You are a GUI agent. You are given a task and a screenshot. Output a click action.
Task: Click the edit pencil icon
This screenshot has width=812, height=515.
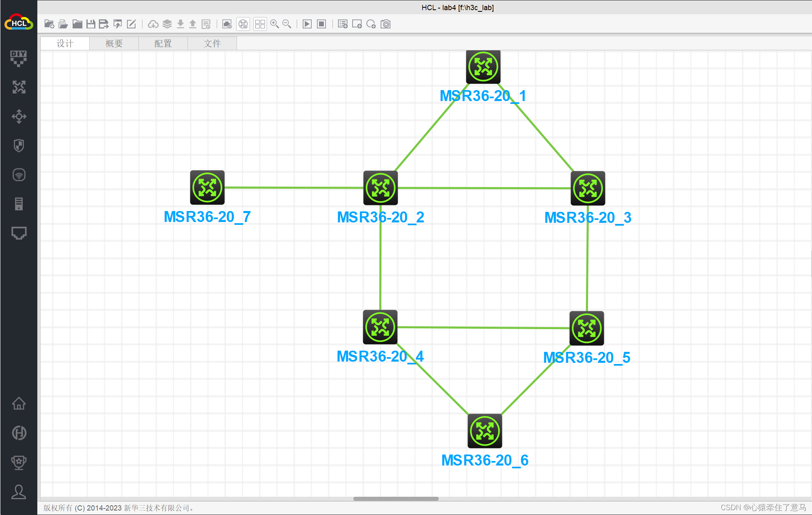131,24
